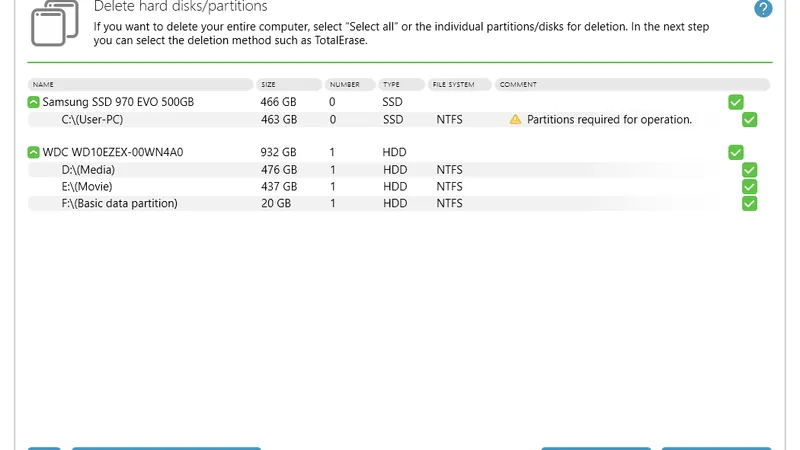This screenshot has width=800, height=450.
Task: Open help with the question mark icon
Action: click(763, 9)
